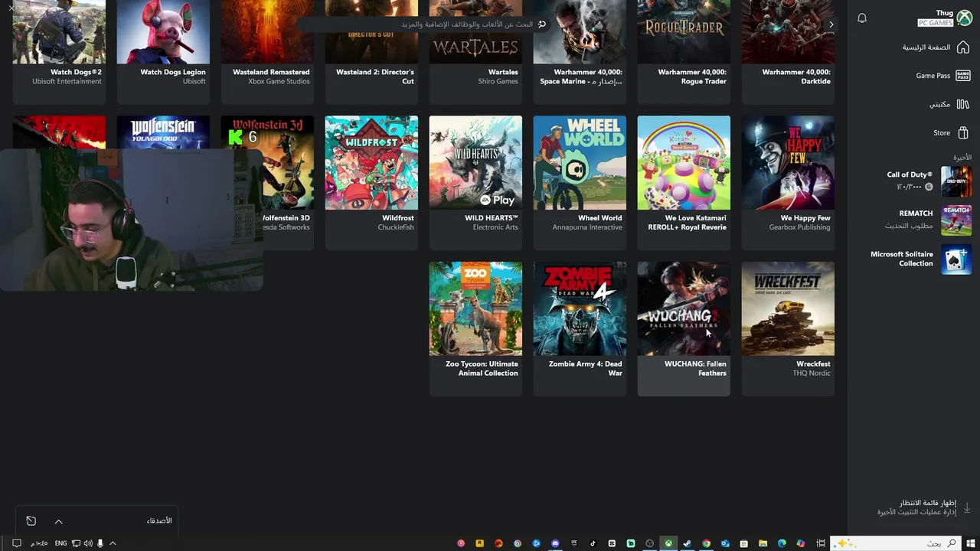Click the search magnifier icon in Xbox app
The width and height of the screenshot is (980, 551).
[x=542, y=24]
